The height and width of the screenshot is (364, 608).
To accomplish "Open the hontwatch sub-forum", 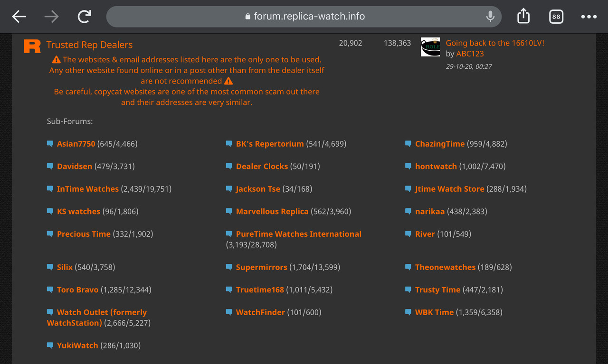I will click(436, 166).
